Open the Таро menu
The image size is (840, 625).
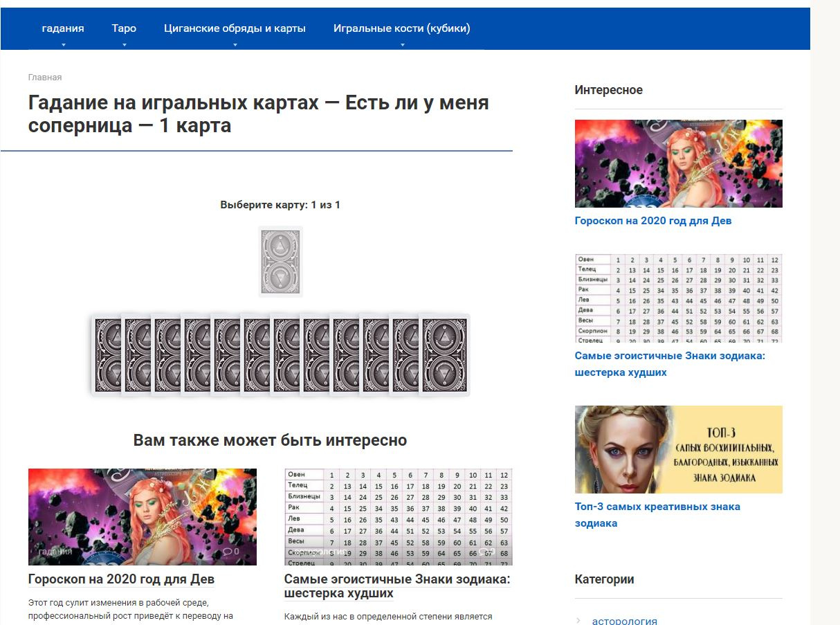coord(124,28)
